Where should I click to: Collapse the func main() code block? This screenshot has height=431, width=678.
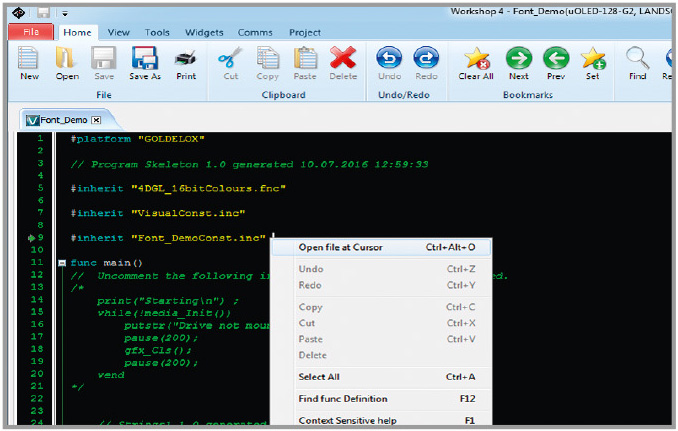(62, 263)
